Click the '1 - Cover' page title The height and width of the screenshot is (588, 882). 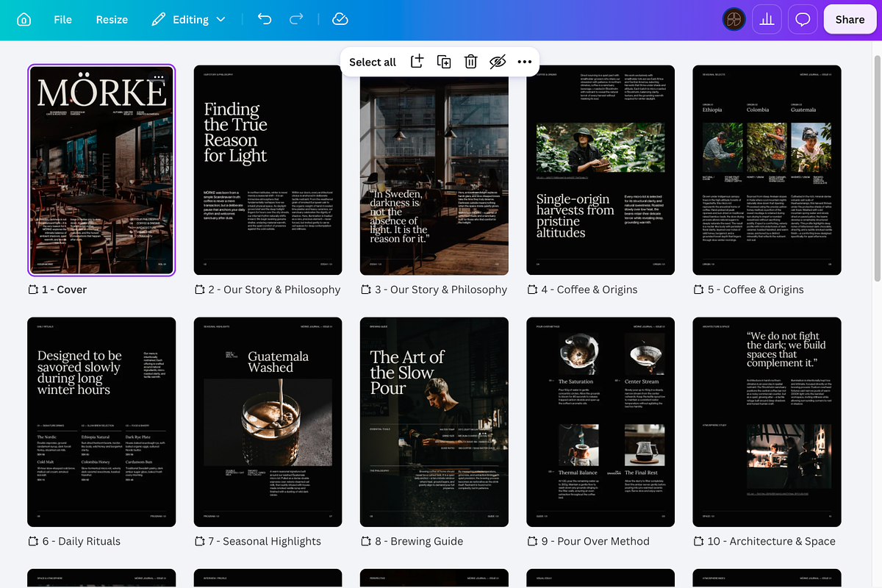pos(65,290)
